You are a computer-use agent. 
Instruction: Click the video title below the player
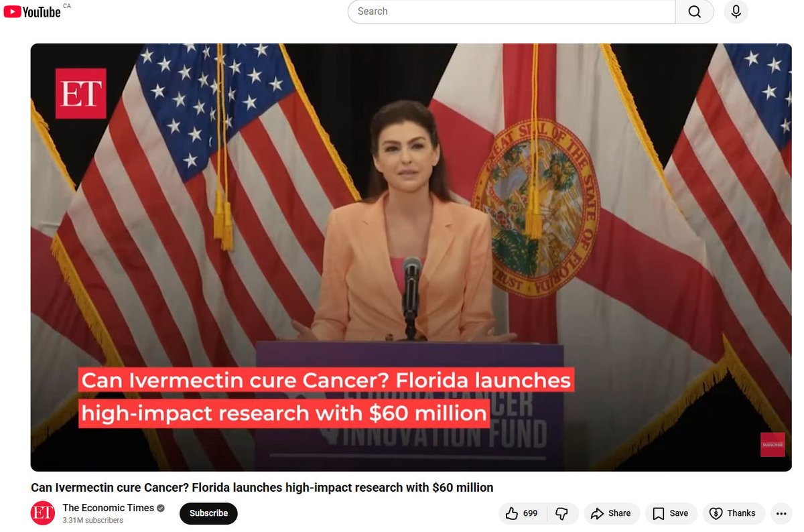[262, 487]
